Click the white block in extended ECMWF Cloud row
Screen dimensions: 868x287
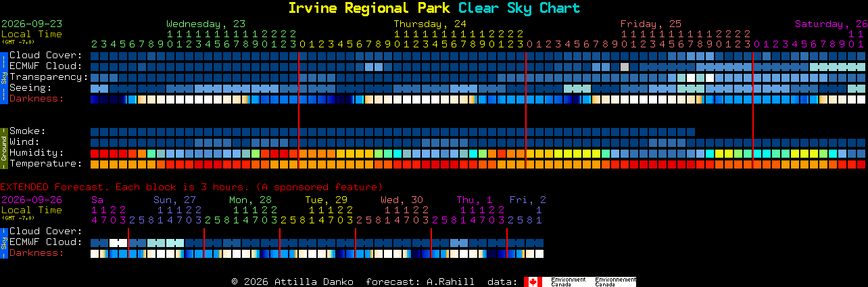[x=118, y=242]
